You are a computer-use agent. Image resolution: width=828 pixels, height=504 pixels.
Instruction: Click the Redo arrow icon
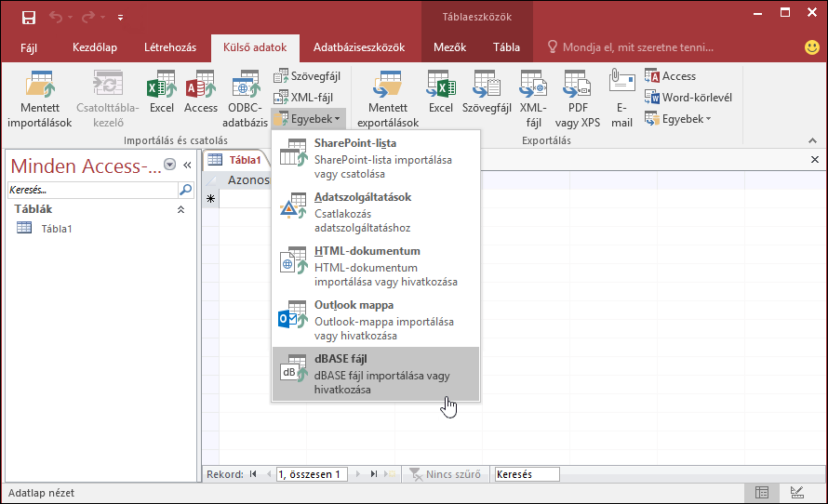pyautogui.click(x=87, y=18)
